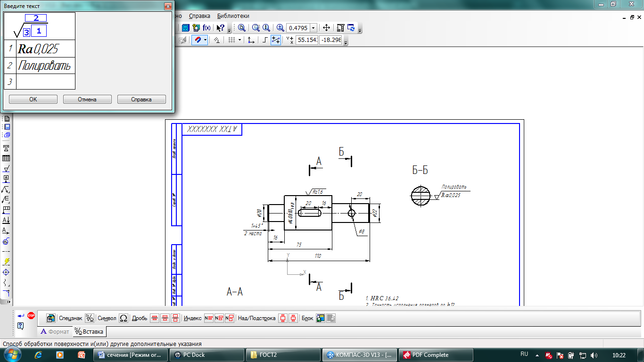Toggle rounding mode slash icon
The width and height of the screenshot is (644, 362).
[217, 40]
